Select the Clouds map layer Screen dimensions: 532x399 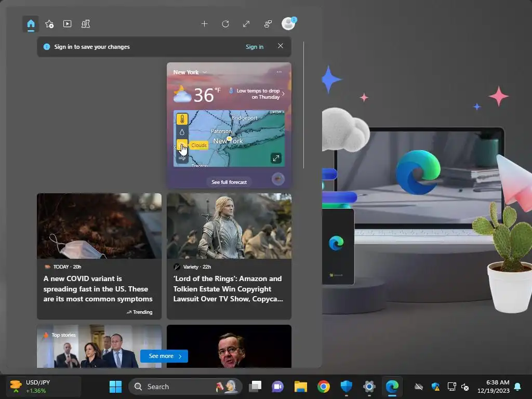pos(182,145)
